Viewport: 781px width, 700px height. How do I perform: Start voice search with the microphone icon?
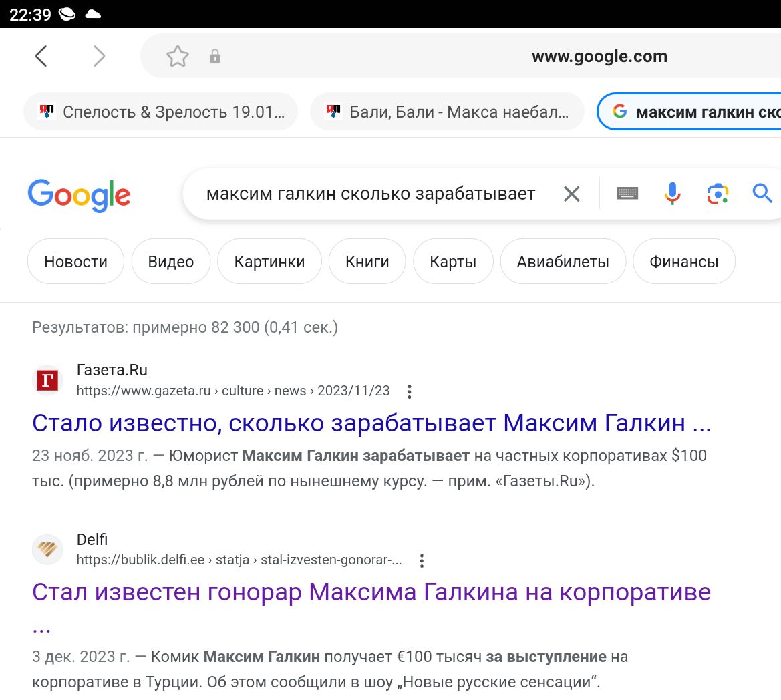pyautogui.click(x=672, y=193)
